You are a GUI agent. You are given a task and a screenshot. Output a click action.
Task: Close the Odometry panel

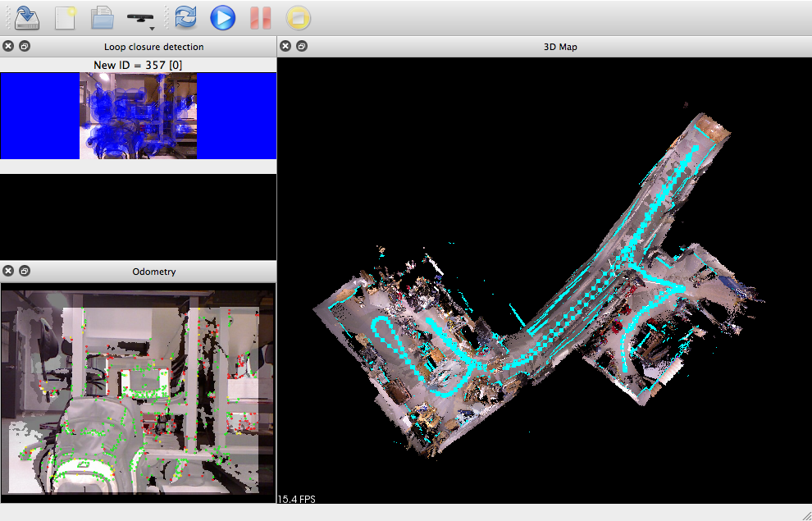point(8,272)
